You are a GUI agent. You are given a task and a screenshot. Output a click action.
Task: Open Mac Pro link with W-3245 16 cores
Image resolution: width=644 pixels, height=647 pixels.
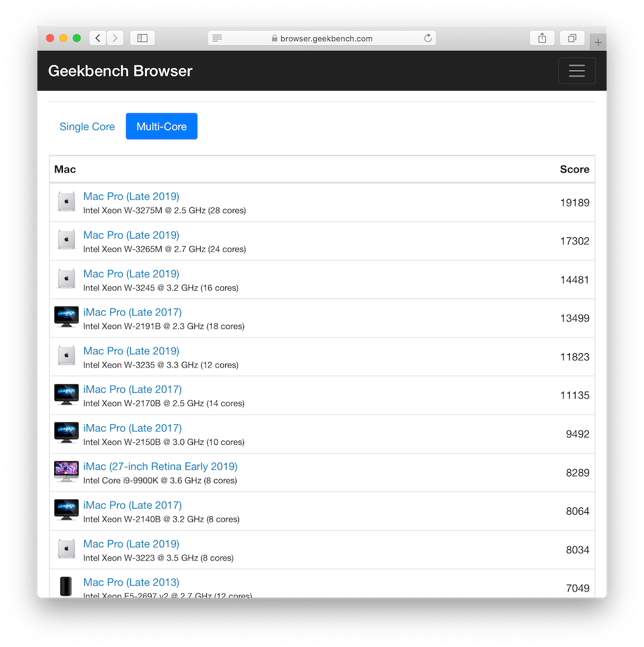(131, 274)
